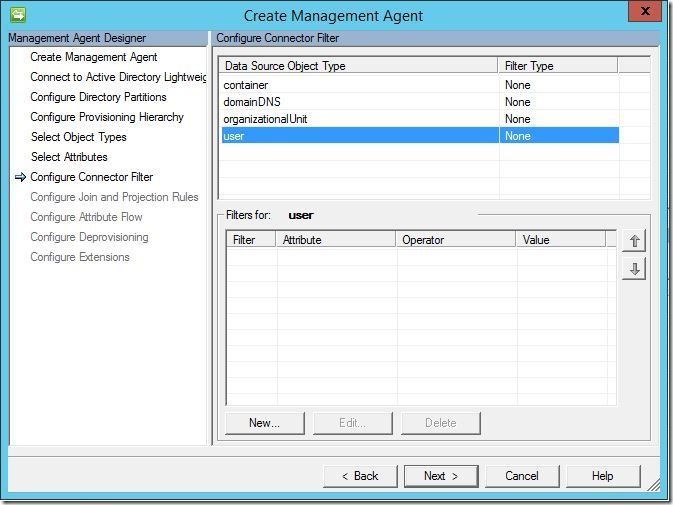Viewport: 673px width, 505px height.
Task: Open Configure Directory Partitions step
Action: click(98, 97)
